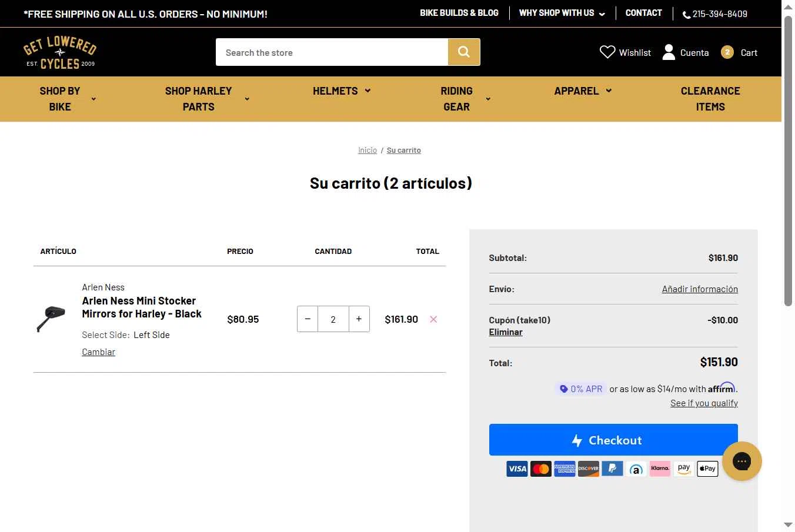
Task: Click the 0% APR Affirm badge
Action: (x=580, y=389)
